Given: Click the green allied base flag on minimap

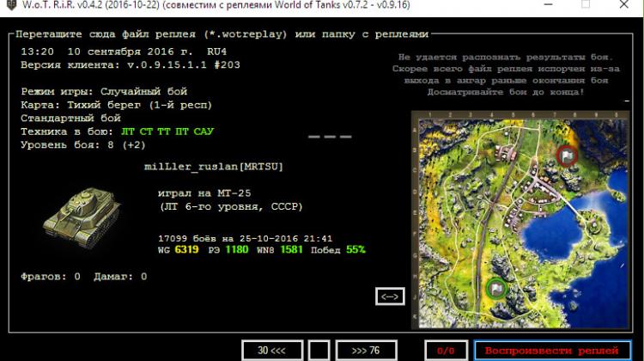Looking at the screenshot, I should click(x=495, y=289).
